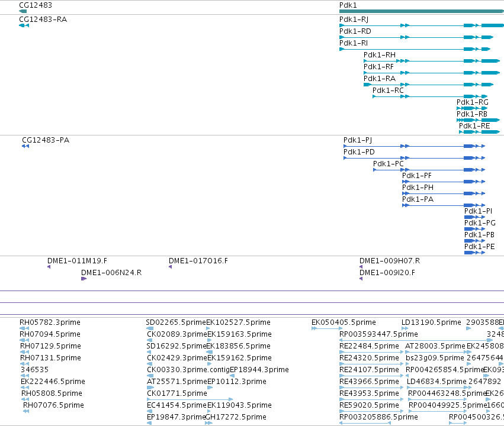504x426 pixels.
Task: Select the Pdk1 gene label
Action: pyautogui.click(x=348, y=5)
